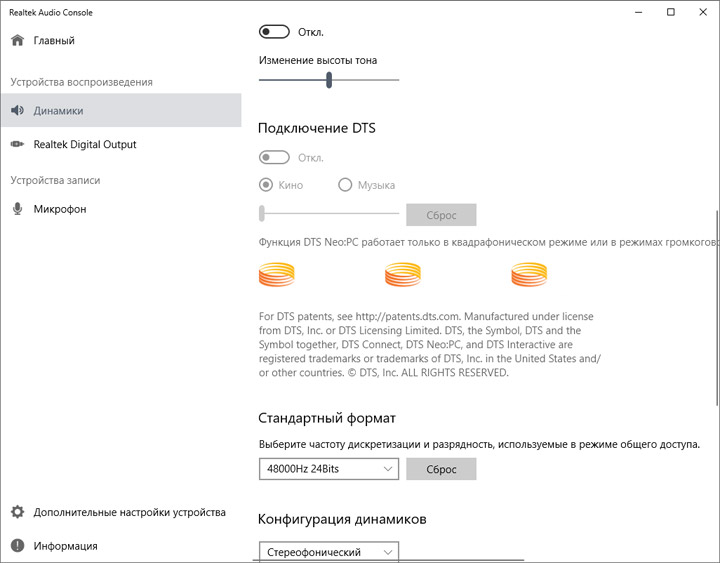
Task: Open Дополнительные настройки устройства
Action: click(x=129, y=512)
